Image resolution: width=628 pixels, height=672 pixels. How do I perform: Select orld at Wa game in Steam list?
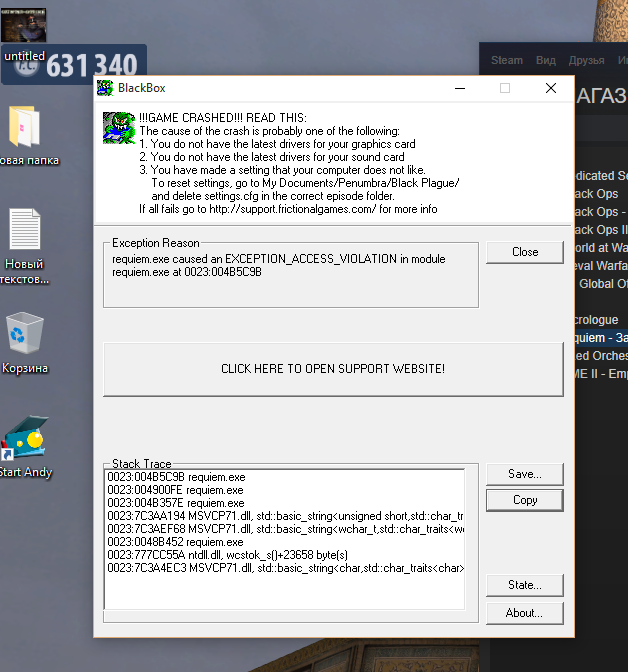601,248
